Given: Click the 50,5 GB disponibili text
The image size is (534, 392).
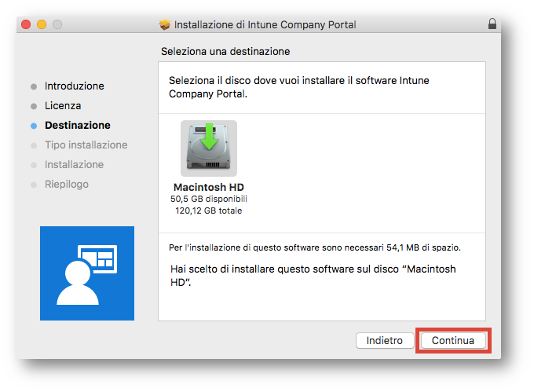Looking at the screenshot, I should tap(209, 199).
